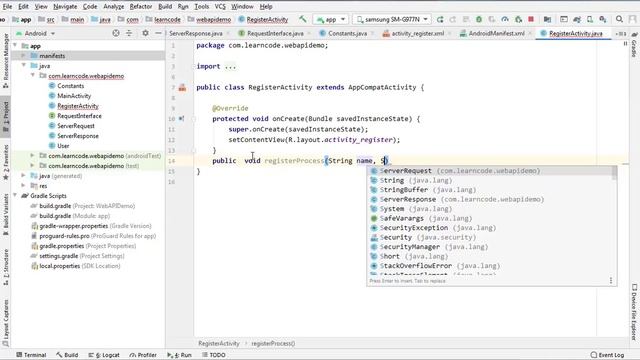
Task: Click the Debug app bug icon
Action: 479,19
